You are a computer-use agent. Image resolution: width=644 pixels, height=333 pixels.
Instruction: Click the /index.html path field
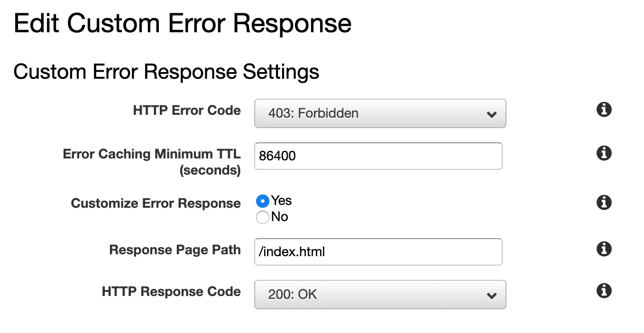point(378,252)
